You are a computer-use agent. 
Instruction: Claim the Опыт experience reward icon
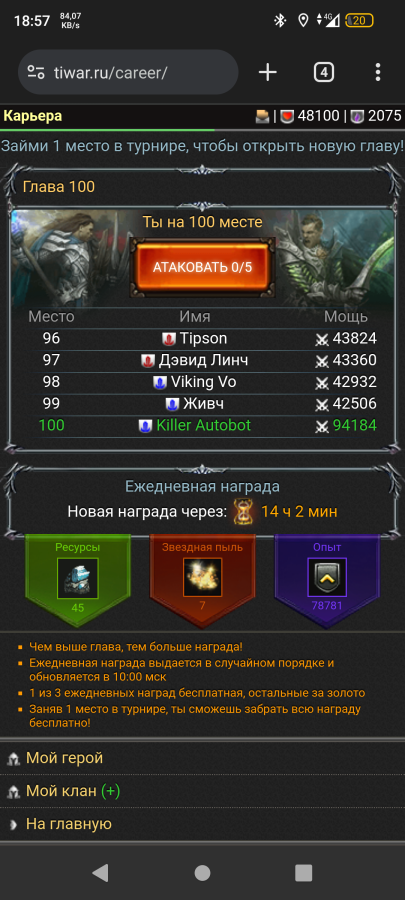click(x=327, y=577)
